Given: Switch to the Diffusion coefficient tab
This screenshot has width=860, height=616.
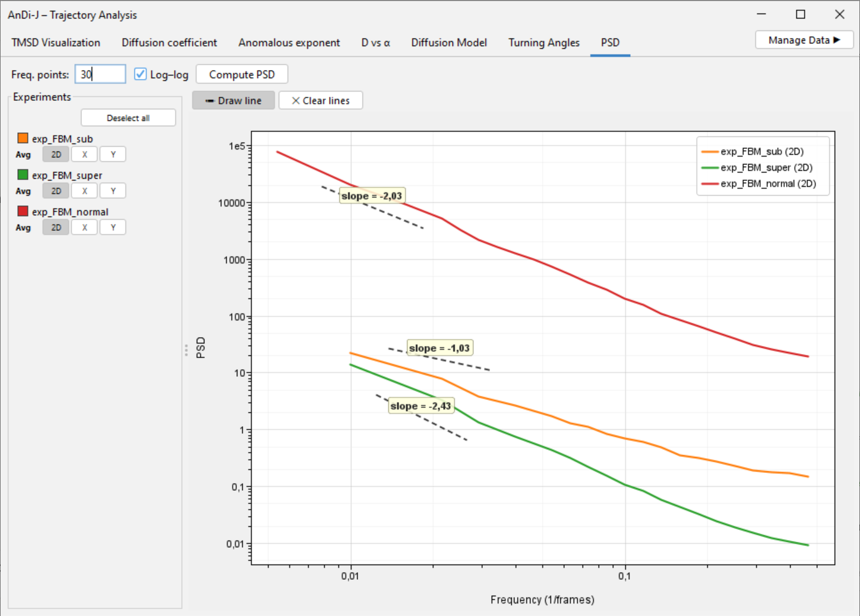Looking at the screenshot, I should (x=169, y=43).
